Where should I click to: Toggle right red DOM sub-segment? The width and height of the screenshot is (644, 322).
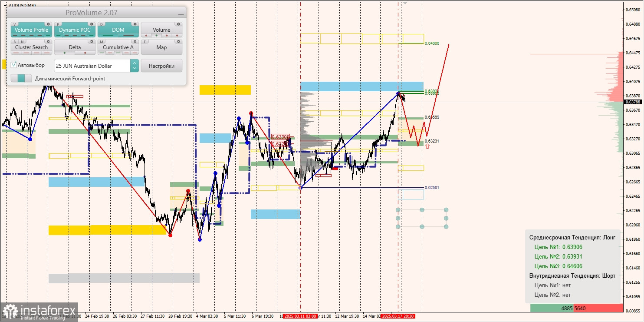point(128,35)
